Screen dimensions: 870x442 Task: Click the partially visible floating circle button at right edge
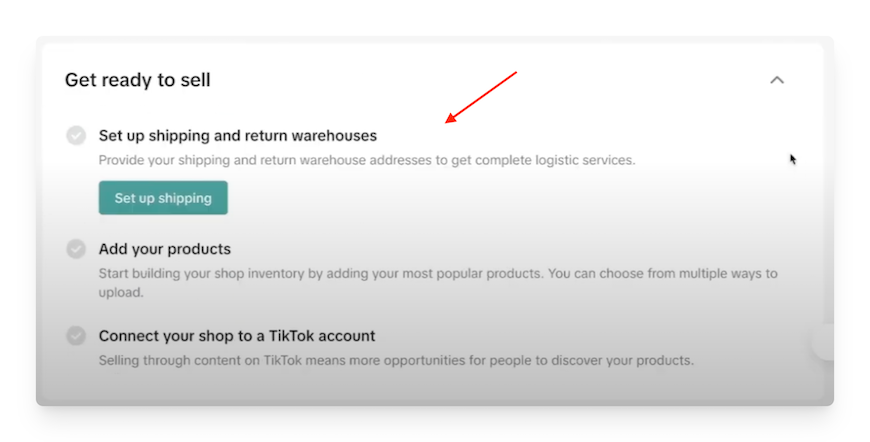(822, 342)
